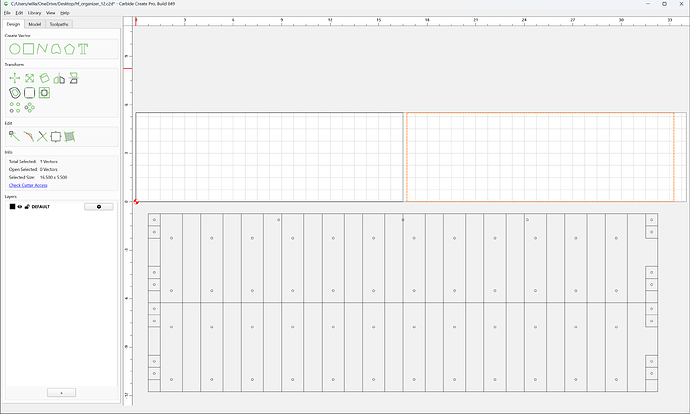Viewport: 690px width, 414px height.
Task: Switch to the Design tab
Action: (x=13, y=24)
